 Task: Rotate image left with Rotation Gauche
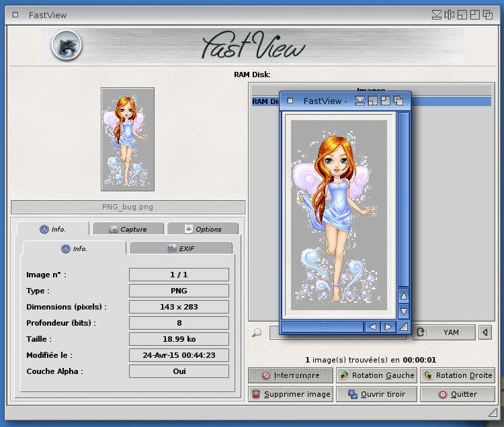[x=376, y=375]
